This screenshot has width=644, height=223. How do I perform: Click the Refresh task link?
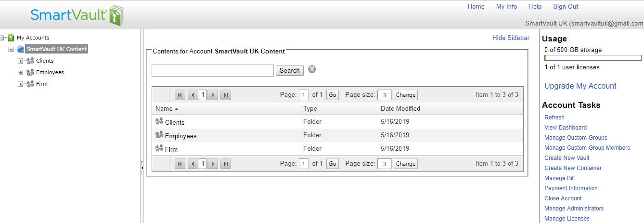point(554,118)
